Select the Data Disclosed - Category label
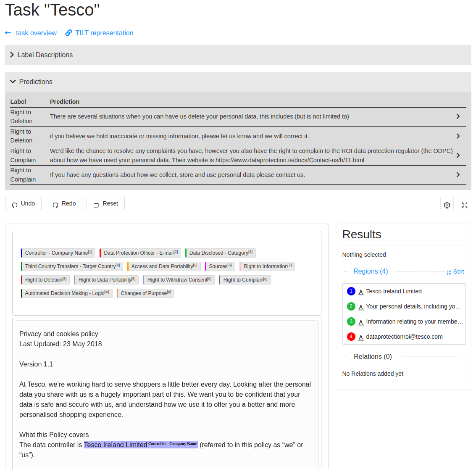This screenshot has width=476, height=469. click(x=221, y=253)
